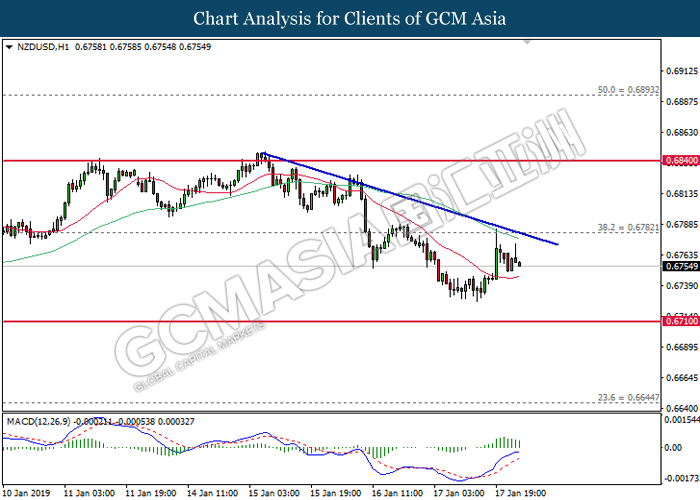Screen dimensions: 700x500
Task: Click the MACD 0.00 scale value
Action: [x=673, y=448]
